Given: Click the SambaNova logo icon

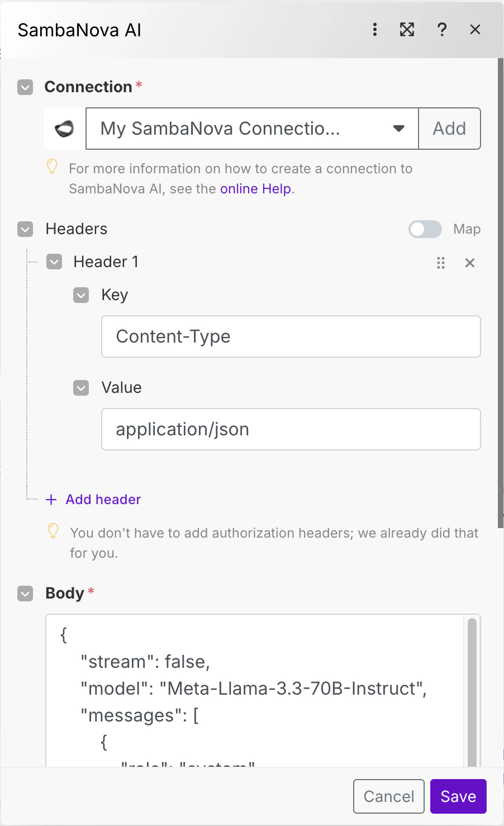Looking at the screenshot, I should point(65,129).
